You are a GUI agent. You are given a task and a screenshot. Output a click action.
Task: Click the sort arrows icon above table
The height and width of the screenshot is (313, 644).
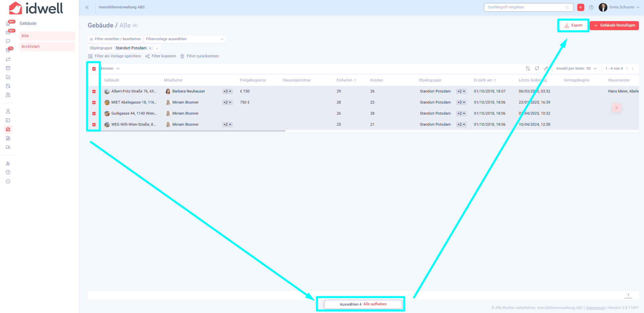(528, 68)
